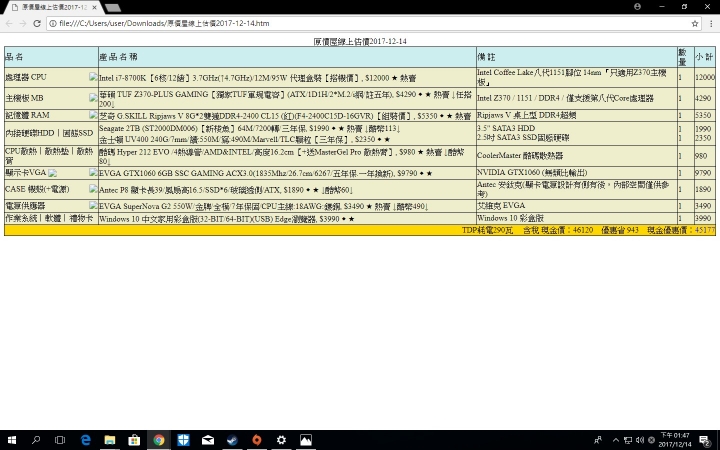The width and height of the screenshot is (720, 450).
Task: Reload the current page
Action: pyautogui.click(x=37, y=23)
